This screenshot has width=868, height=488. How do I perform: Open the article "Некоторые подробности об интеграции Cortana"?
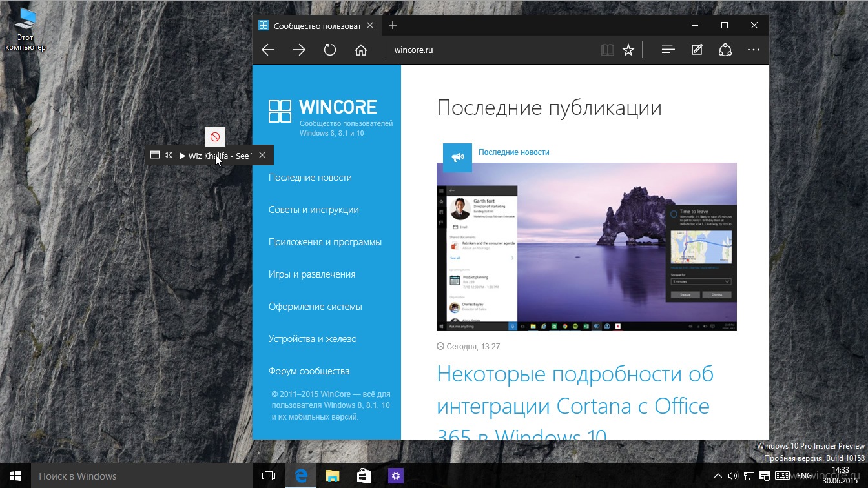(575, 405)
